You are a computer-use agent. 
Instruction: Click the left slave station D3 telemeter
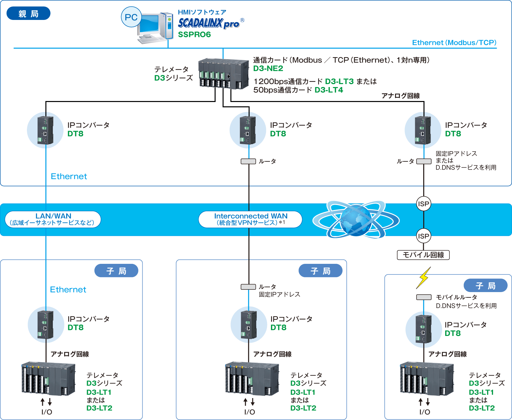[49, 379]
